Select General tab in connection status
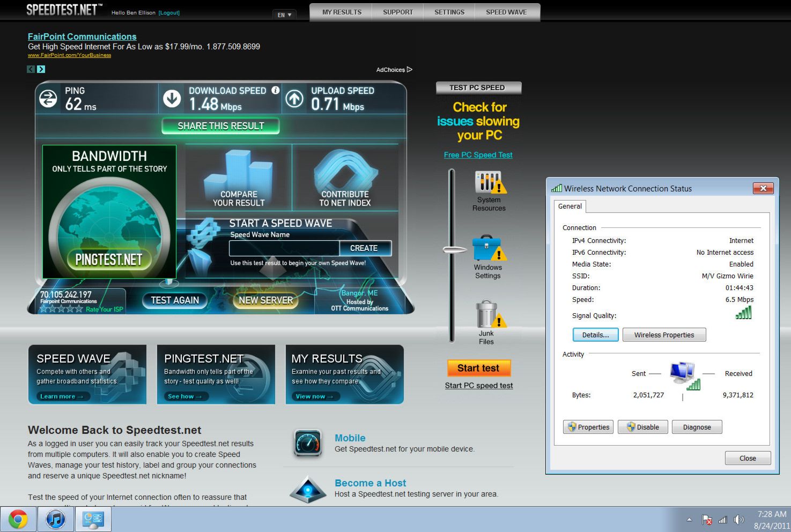Image resolution: width=791 pixels, height=532 pixels. 570,206
